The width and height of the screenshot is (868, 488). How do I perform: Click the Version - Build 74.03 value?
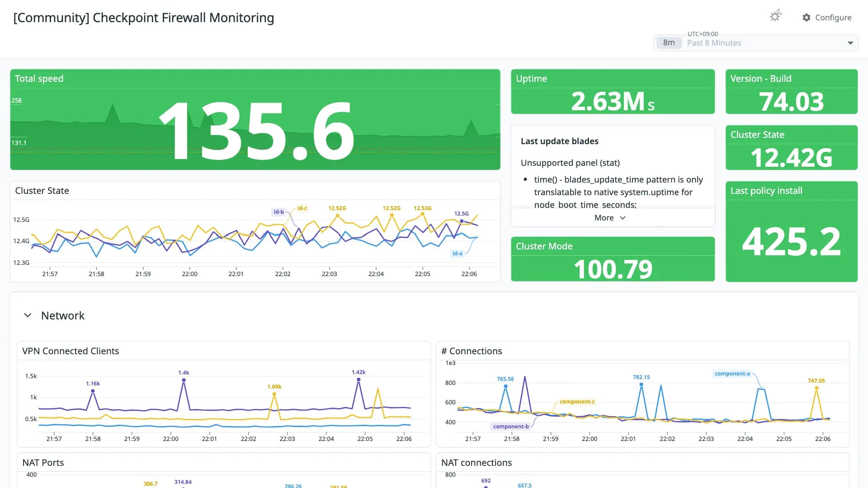pyautogui.click(x=791, y=101)
